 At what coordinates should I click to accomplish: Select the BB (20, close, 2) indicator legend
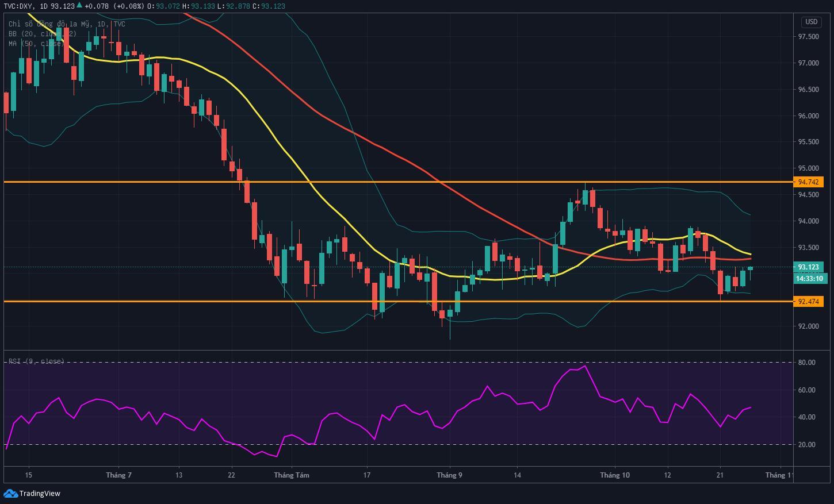click(x=43, y=34)
